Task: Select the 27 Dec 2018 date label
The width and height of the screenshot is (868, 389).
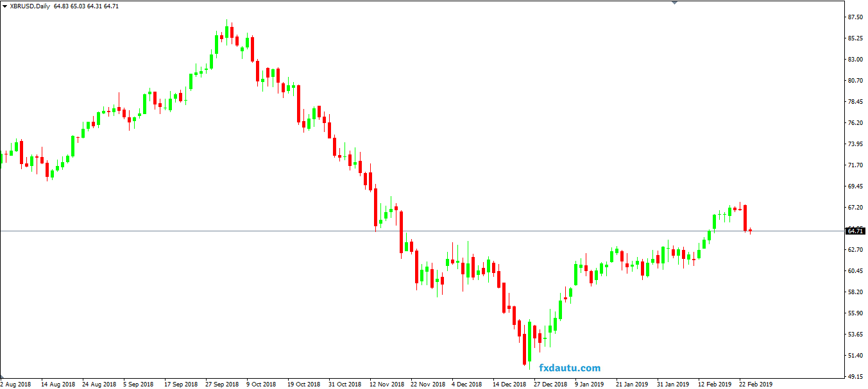Action: (x=550, y=385)
